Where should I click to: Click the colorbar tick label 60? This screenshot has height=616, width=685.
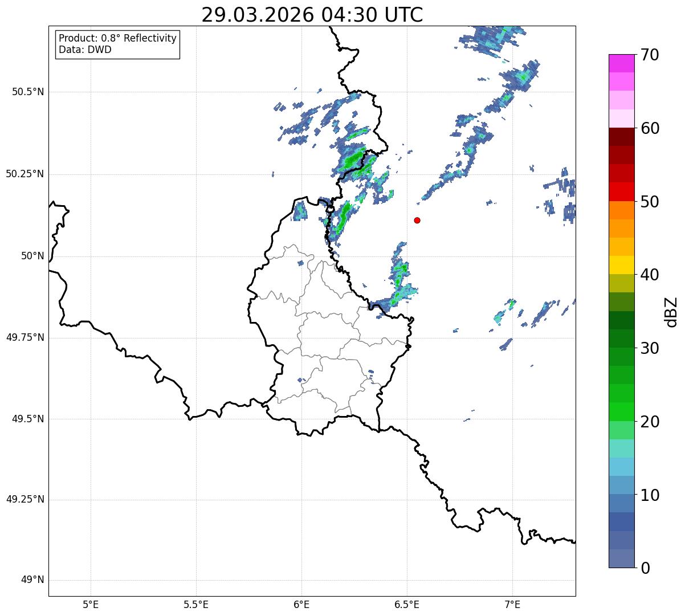coord(650,128)
